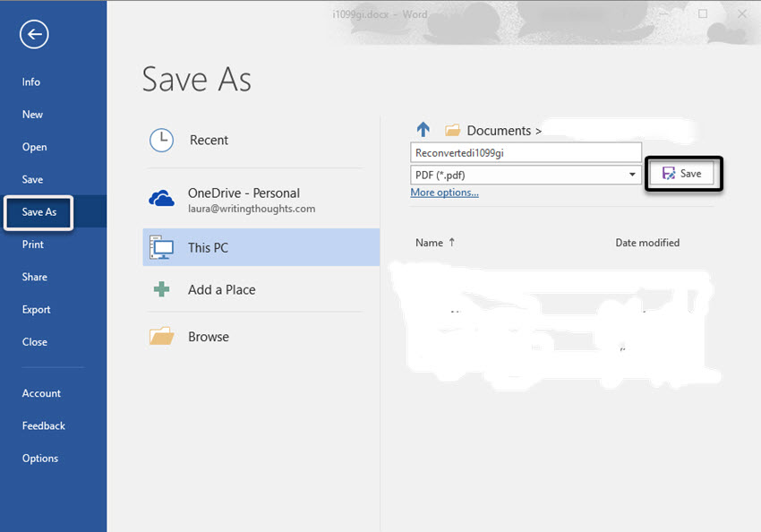Open the Export page
Viewport: 761px width, 532px height.
[x=36, y=310]
